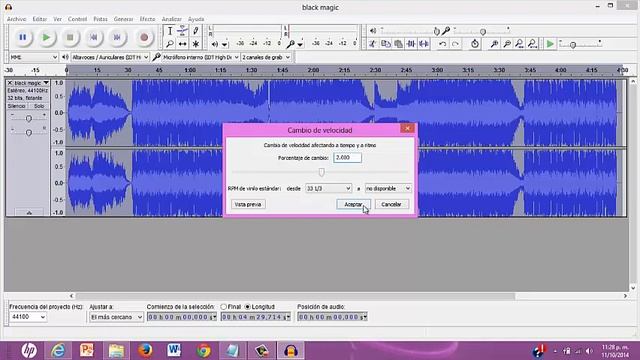640x360 pixels.
Task: Skip to end of the track
Action: (117, 38)
